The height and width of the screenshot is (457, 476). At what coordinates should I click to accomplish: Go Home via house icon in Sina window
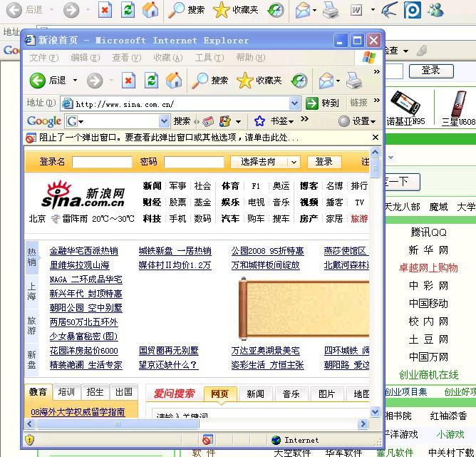click(174, 81)
